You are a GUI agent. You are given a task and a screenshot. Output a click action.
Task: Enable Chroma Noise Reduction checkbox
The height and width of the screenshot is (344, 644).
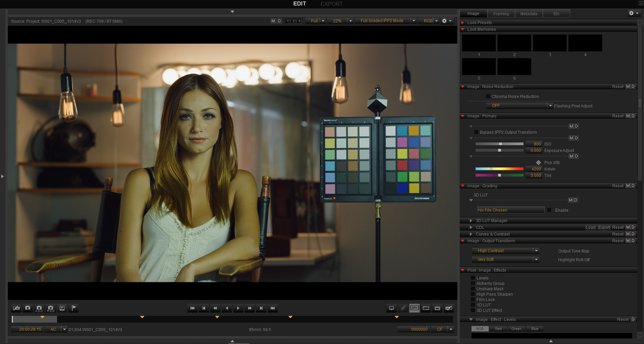[488, 97]
